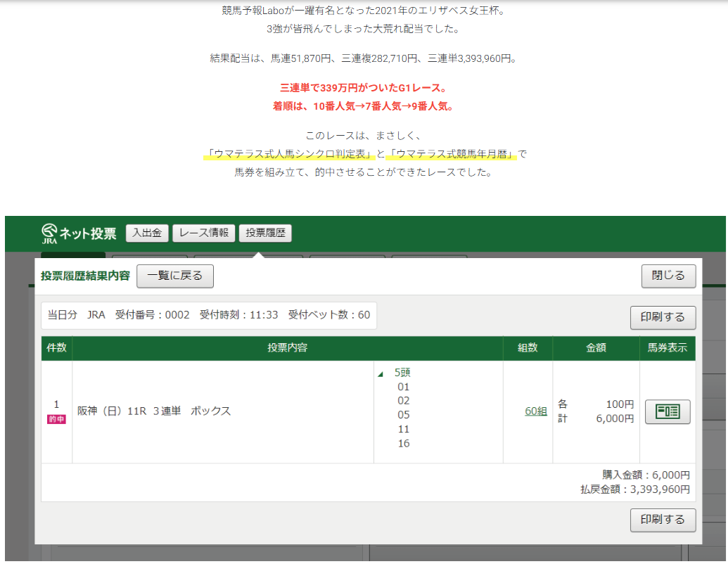The width and height of the screenshot is (728, 564).
Task: Click horse number 05 in the list
Action: [x=404, y=415]
